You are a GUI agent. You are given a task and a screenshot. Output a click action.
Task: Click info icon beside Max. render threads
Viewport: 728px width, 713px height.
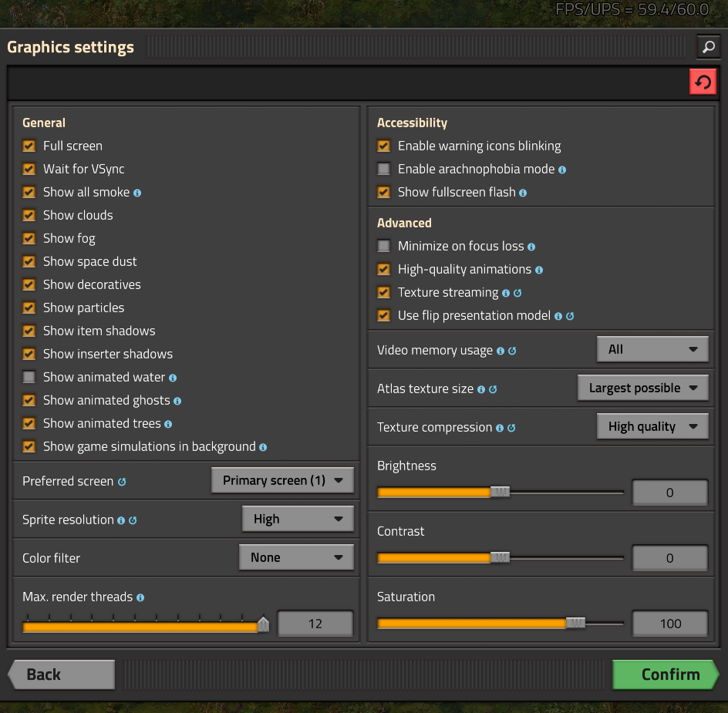point(140,598)
